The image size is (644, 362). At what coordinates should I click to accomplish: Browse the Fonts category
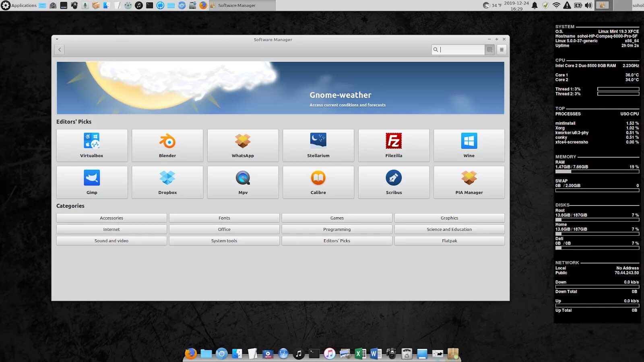tap(224, 218)
